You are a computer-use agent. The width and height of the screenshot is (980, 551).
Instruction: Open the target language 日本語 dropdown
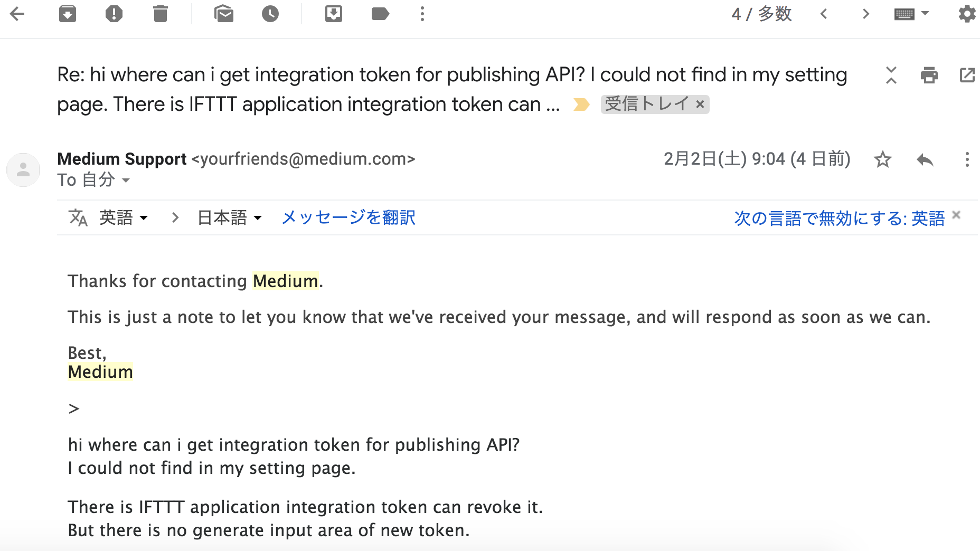229,217
